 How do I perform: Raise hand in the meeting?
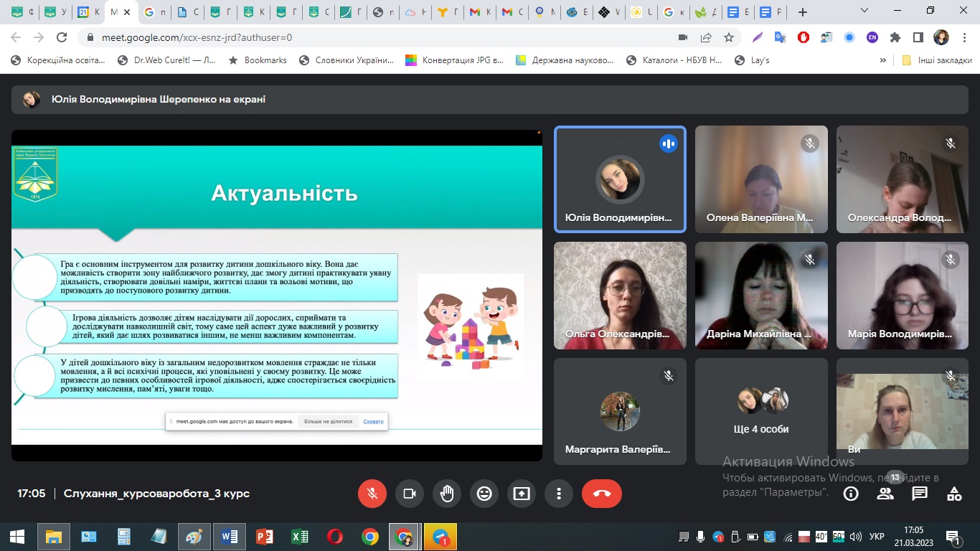[x=447, y=494]
